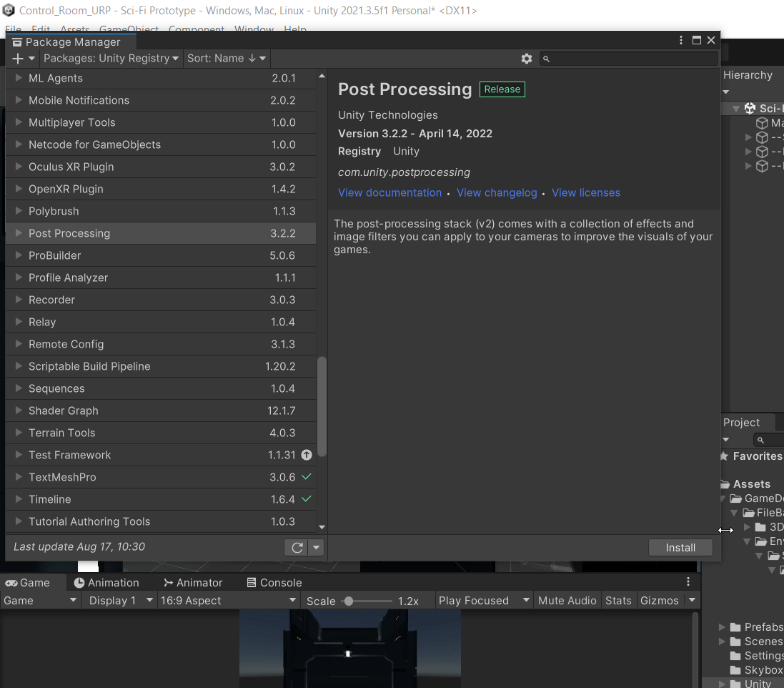Open Packages: Unity Registry dropdown

(111, 59)
